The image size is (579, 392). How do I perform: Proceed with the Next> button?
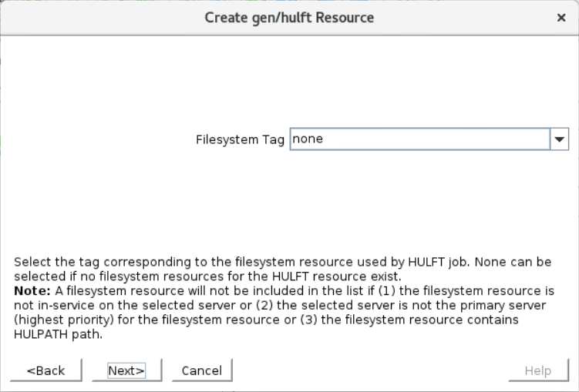coord(126,370)
